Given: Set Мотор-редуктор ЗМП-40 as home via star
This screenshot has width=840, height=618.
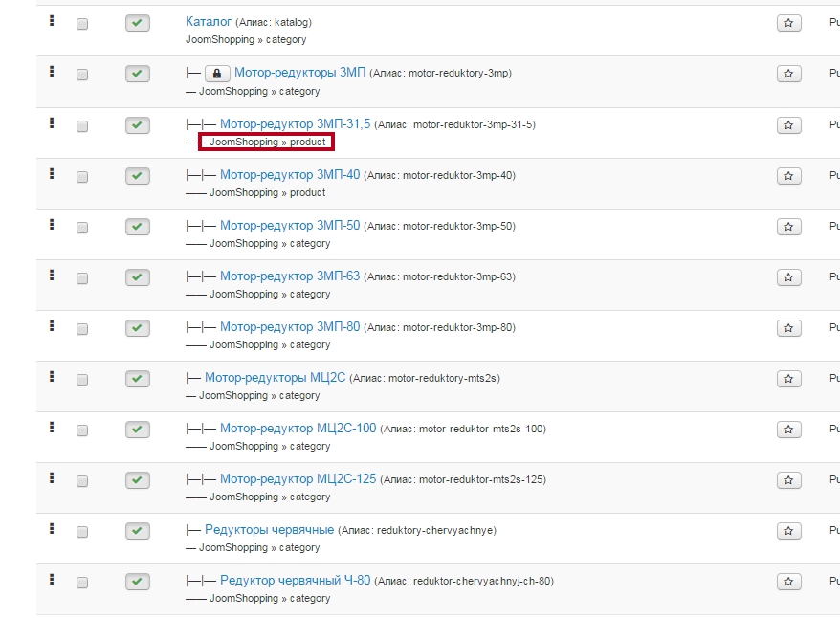Looking at the screenshot, I should (x=788, y=176).
